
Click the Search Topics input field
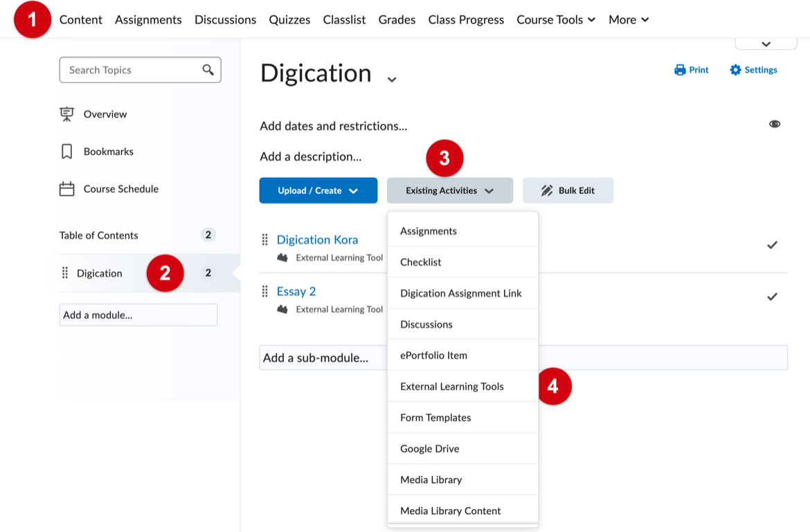click(140, 70)
